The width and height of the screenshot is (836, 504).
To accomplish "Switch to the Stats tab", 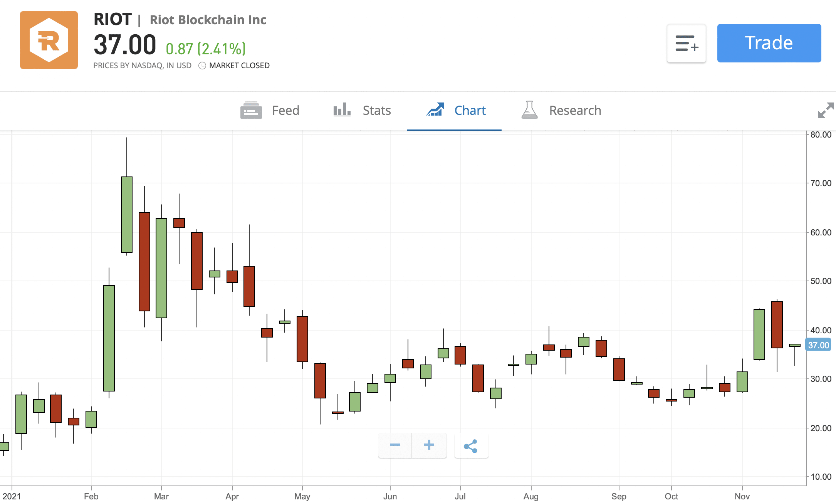I will [362, 111].
